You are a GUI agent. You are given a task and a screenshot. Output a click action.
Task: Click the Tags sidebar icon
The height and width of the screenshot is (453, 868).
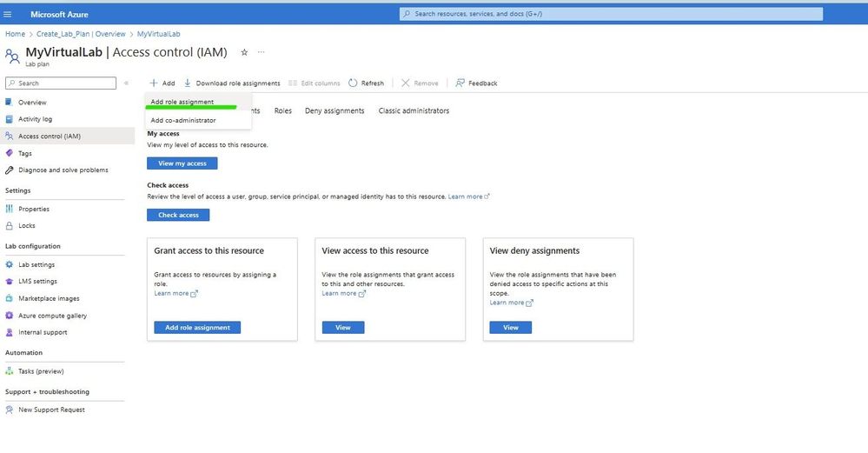click(x=9, y=153)
